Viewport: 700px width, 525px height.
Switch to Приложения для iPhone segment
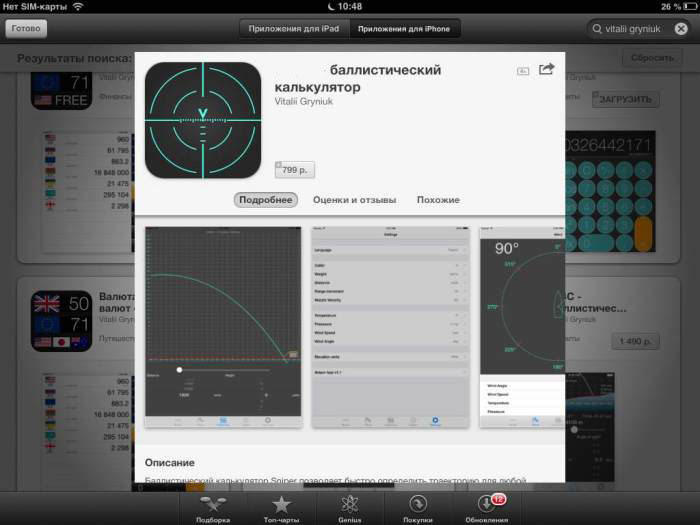pos(404,29)
